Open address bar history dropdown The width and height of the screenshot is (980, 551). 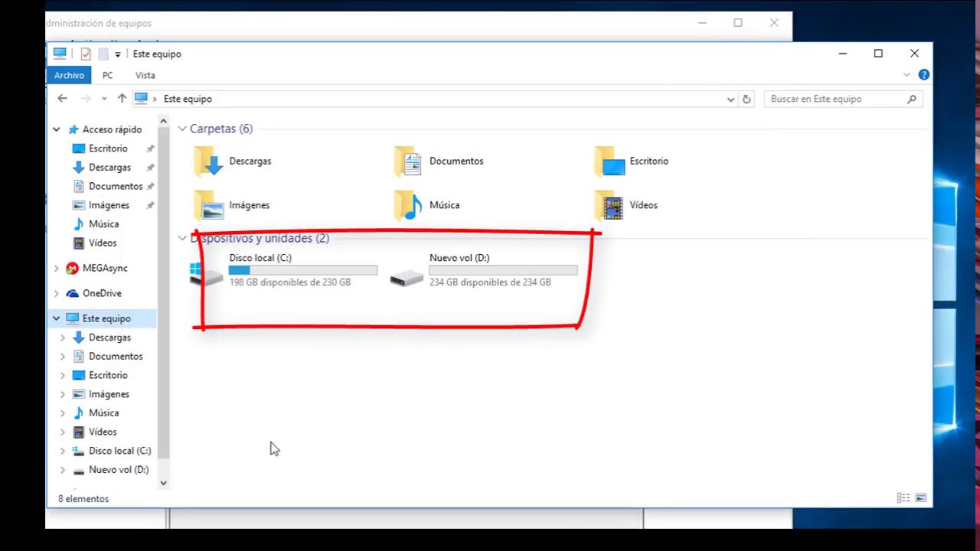(730, 99)
